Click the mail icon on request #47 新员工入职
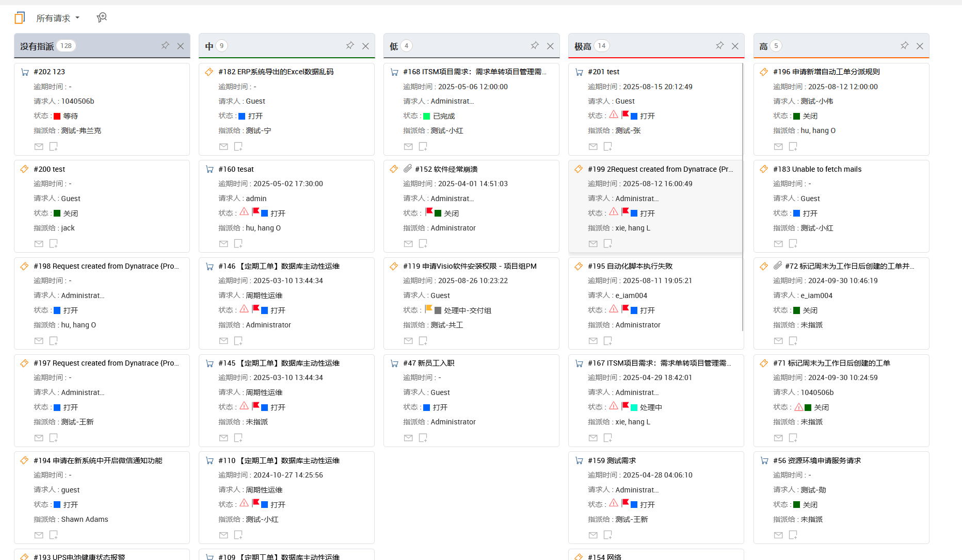 (408, 438)
